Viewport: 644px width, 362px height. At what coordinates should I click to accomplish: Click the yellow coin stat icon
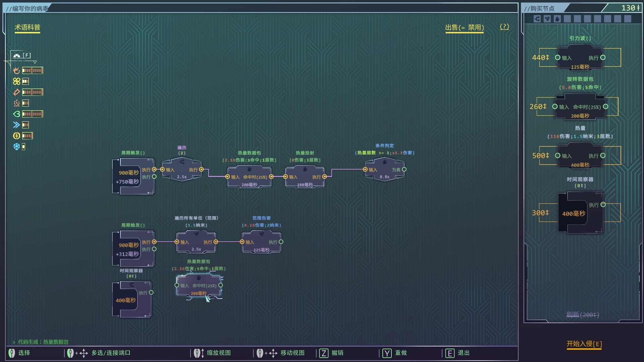tap(16, 136)
